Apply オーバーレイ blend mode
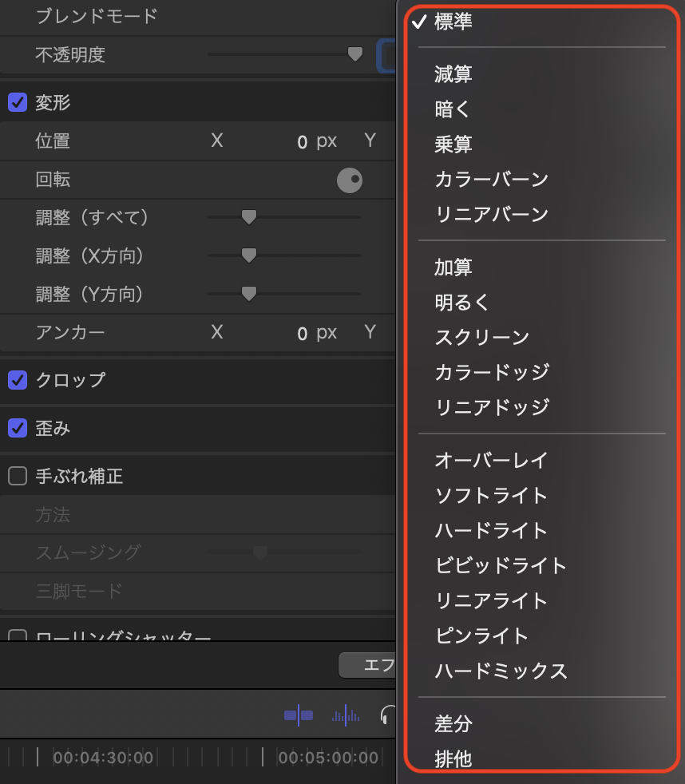Screen dimensions: 685x784 [491, 460]
